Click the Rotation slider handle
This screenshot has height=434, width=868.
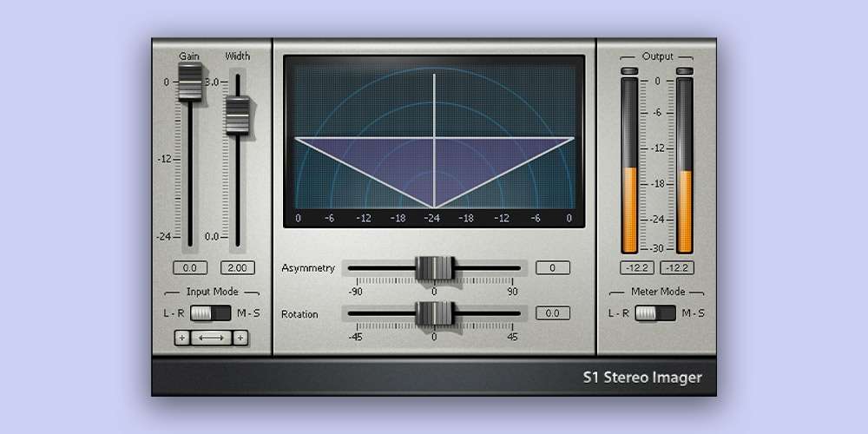pos(435,313)
